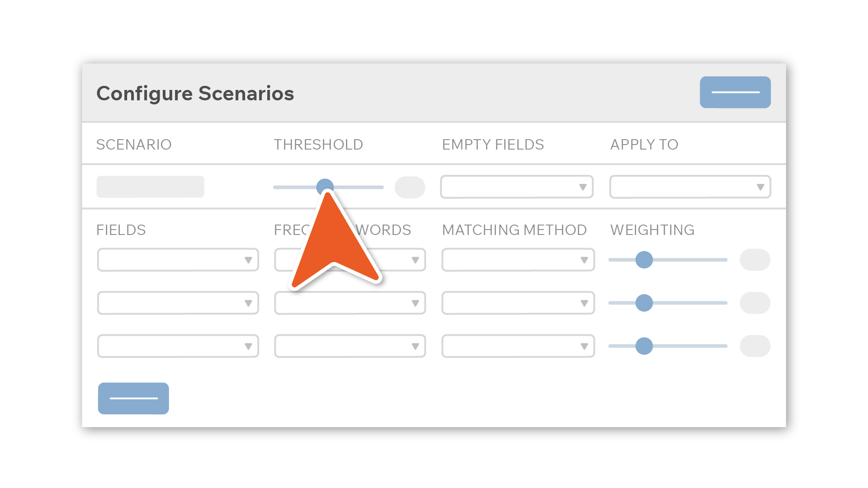Image resolution: width=868 pixels, height=488 pixels.
Task: Click the third Weighting value box
Action: click(755, 346)
